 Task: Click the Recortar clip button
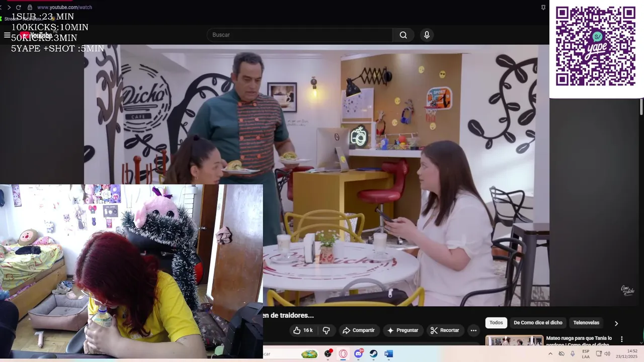445,330
